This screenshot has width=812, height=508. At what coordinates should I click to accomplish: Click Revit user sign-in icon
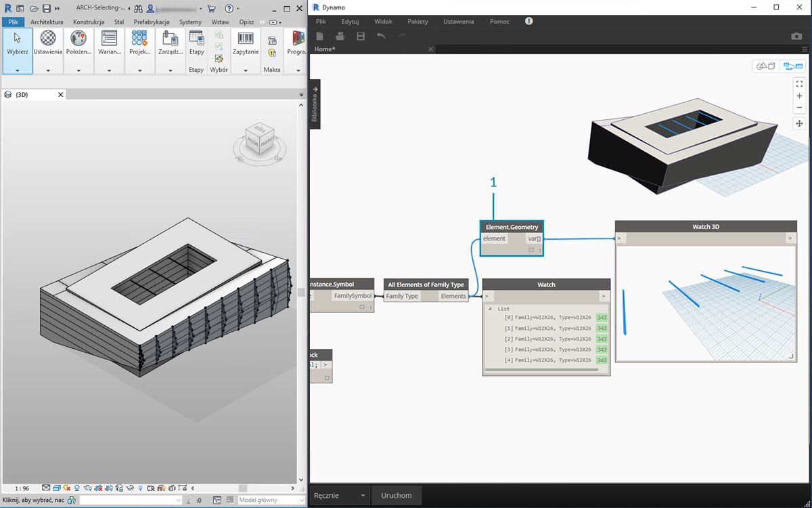150,9
